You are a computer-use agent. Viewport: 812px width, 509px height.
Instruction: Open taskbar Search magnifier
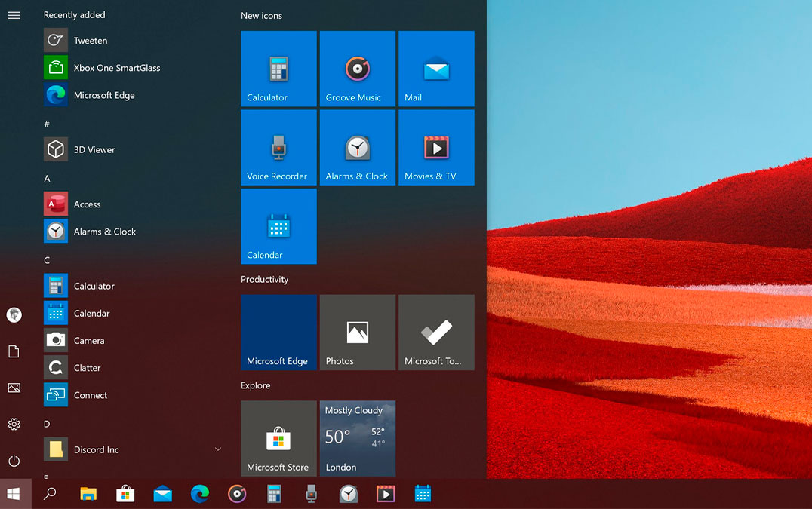point(50,494)
